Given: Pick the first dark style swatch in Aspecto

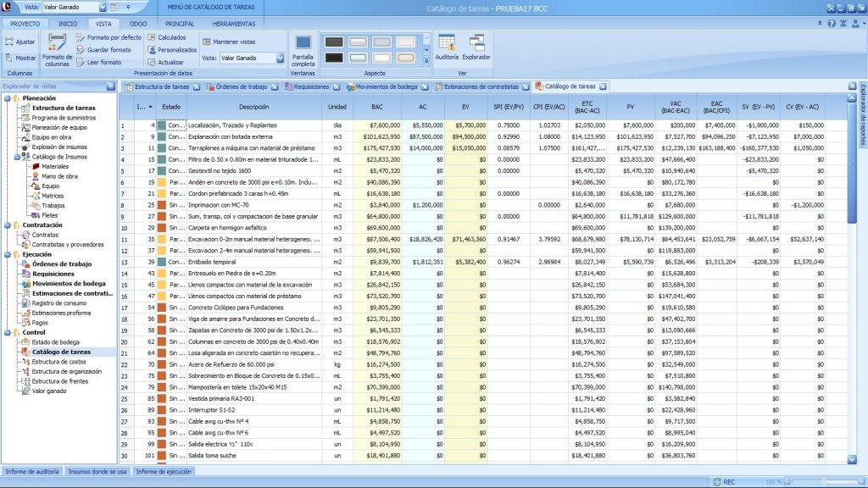Looking at the screenshot, I should point(334,42).
